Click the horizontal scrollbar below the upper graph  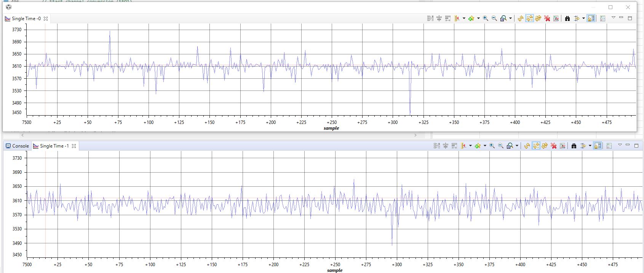pos(219,135)
